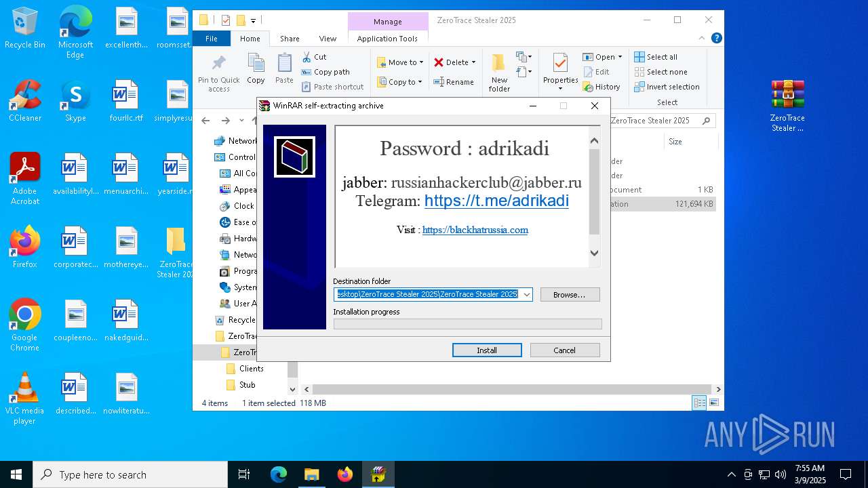The width and height of the screenshot is (868, 488).
Task: Click the Manage contextual tab
Action: click(388, 22)
